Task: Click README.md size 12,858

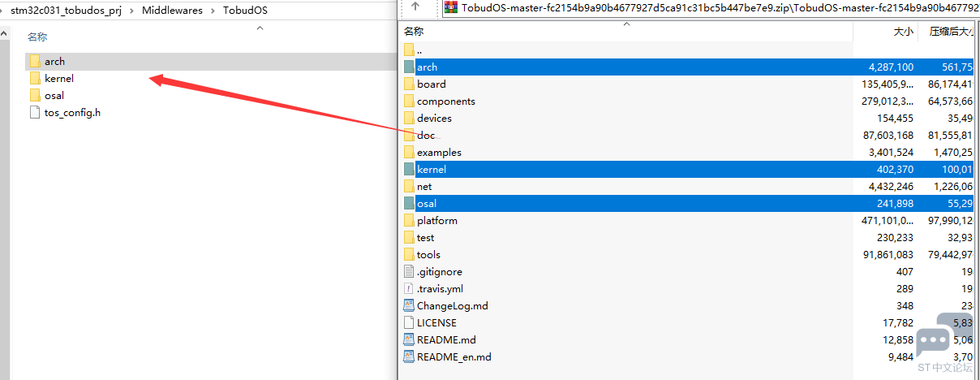Action: click(898, 339)
